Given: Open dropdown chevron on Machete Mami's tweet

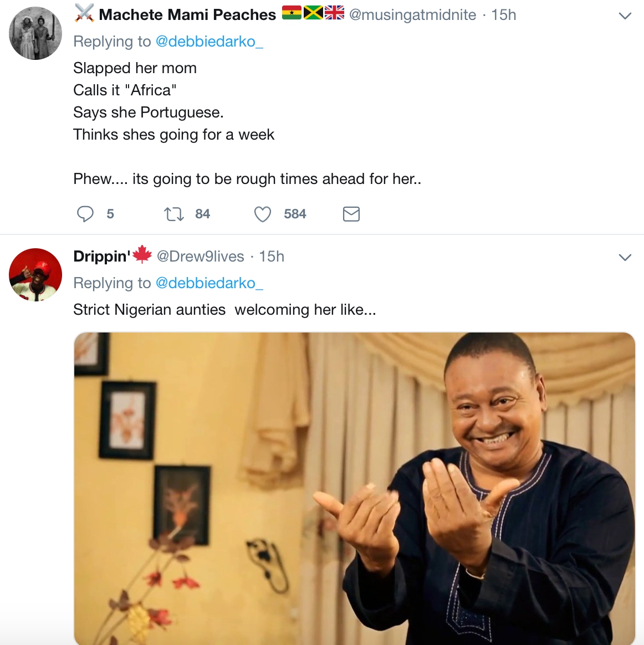Looking at the screenshot, I should point(625,16).
